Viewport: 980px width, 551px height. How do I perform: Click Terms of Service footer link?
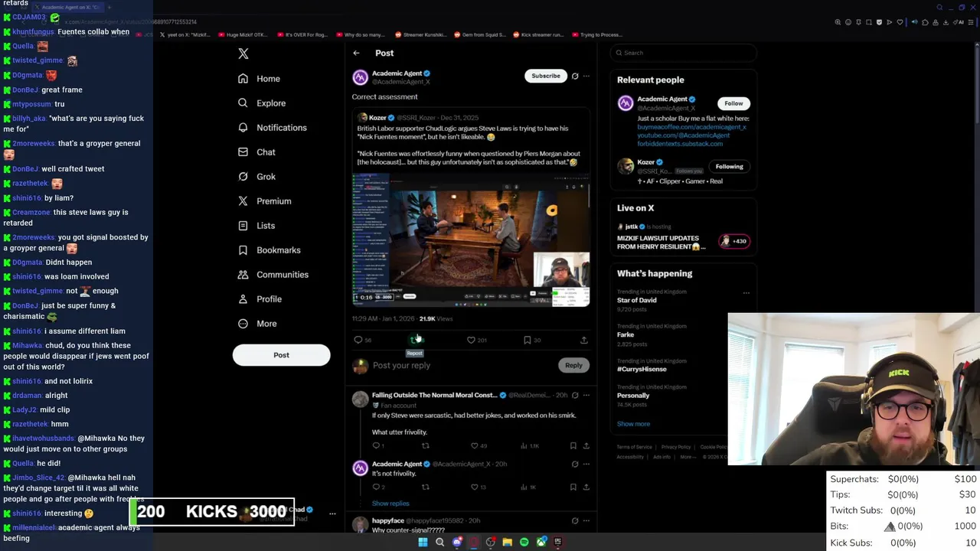click(634, 447)
